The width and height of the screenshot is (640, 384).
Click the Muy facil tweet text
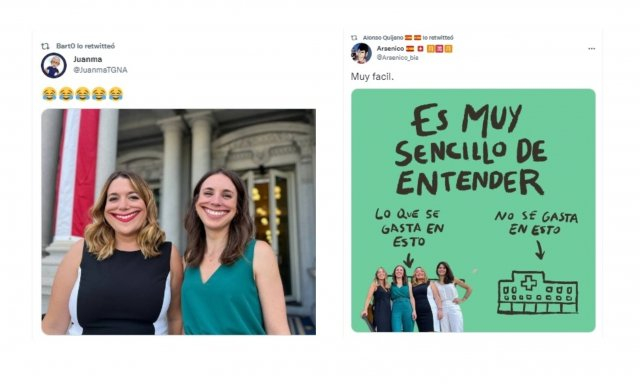coord(372,76)
